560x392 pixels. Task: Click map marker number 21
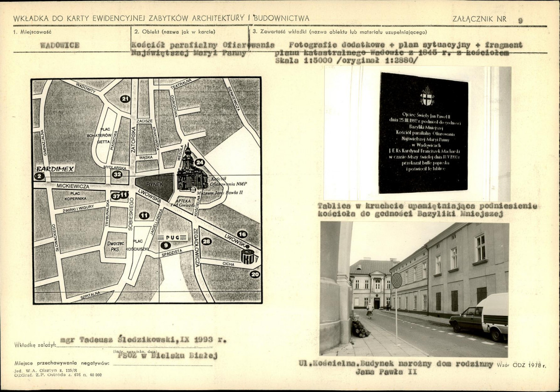[x=125, y=98]
